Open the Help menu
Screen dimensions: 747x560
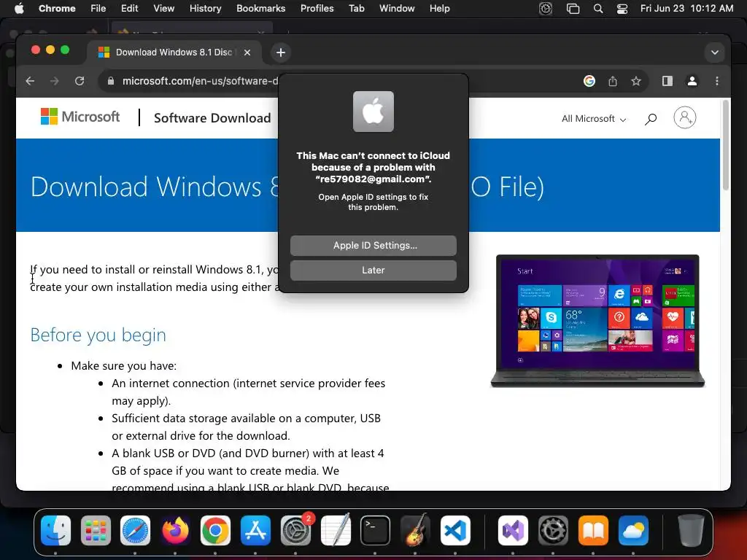(439, 9)
